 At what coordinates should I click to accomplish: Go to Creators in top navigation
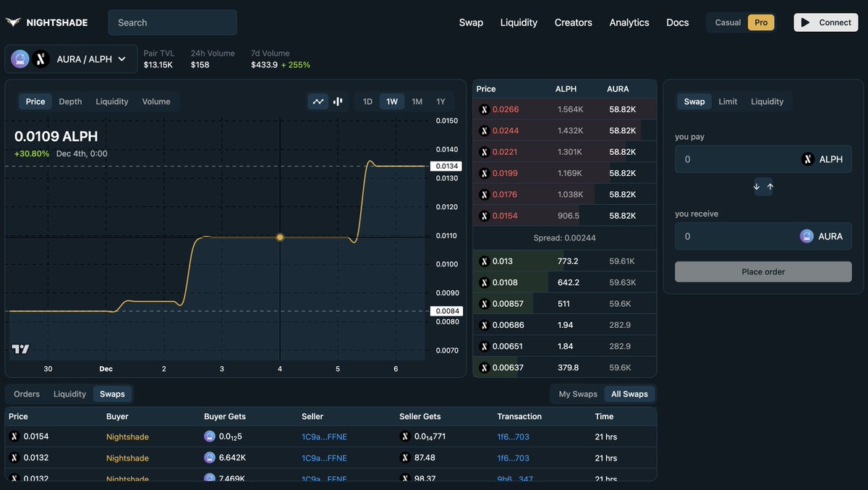574,22
